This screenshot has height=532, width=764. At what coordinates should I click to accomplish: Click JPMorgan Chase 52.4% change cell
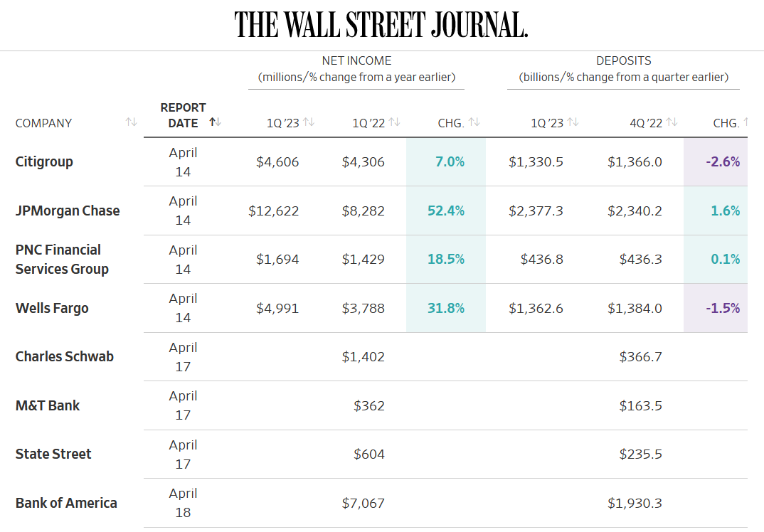coord(446,211)
